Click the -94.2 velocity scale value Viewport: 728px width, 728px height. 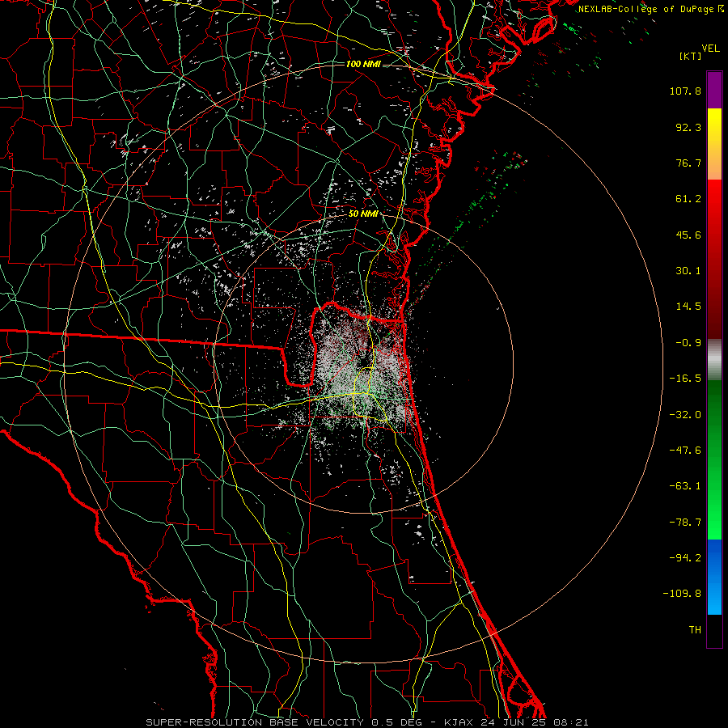[685, 557]
